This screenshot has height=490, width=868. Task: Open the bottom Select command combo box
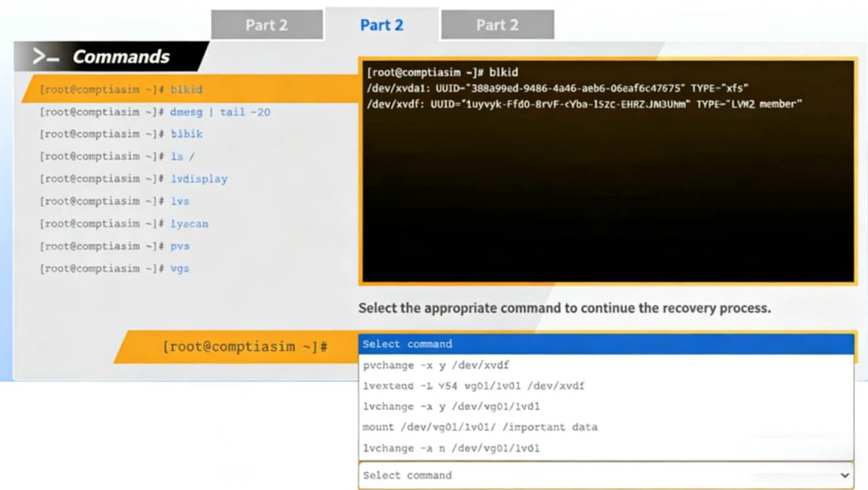coord(605,475)
